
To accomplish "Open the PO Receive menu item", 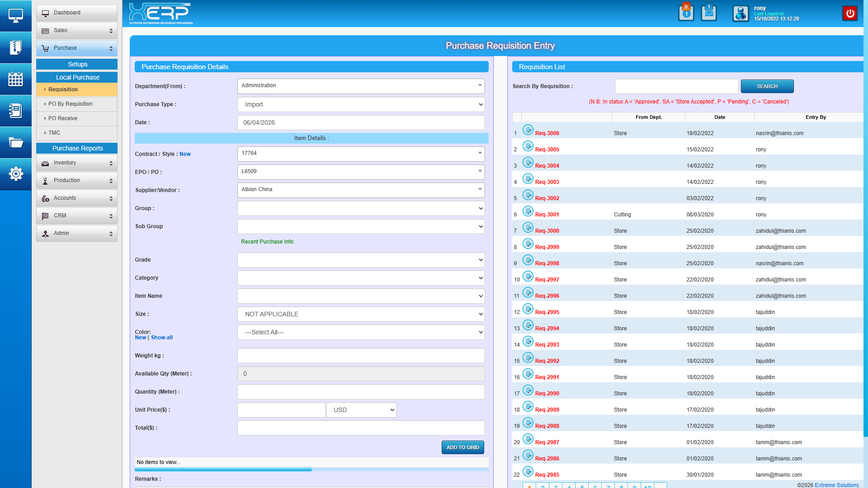I will pos(63,118).
